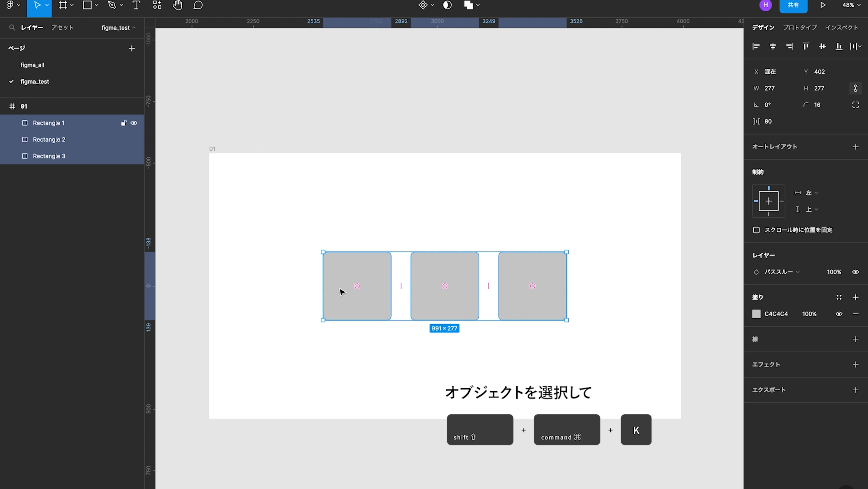Viewport: 868px width, 489px height.
Task: Click the present play icon
Action: 823,5
